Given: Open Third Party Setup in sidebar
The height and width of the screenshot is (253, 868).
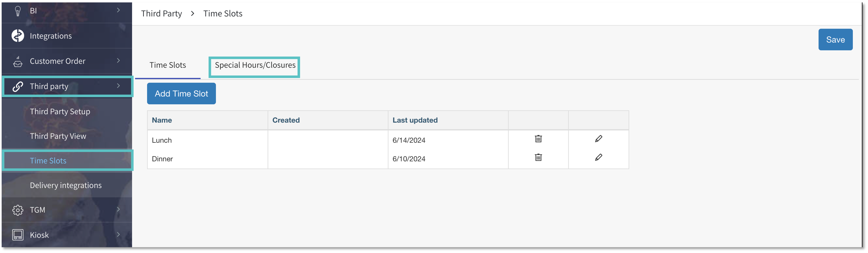Looking at the screenshot, I should coord(60,112).
